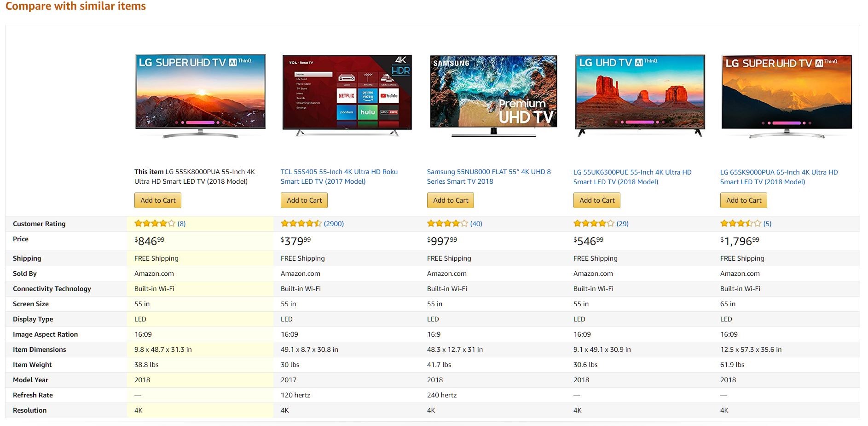The image size is (868, 426).
Task: Open the TCL Roku TV product image
Action: 347,95
